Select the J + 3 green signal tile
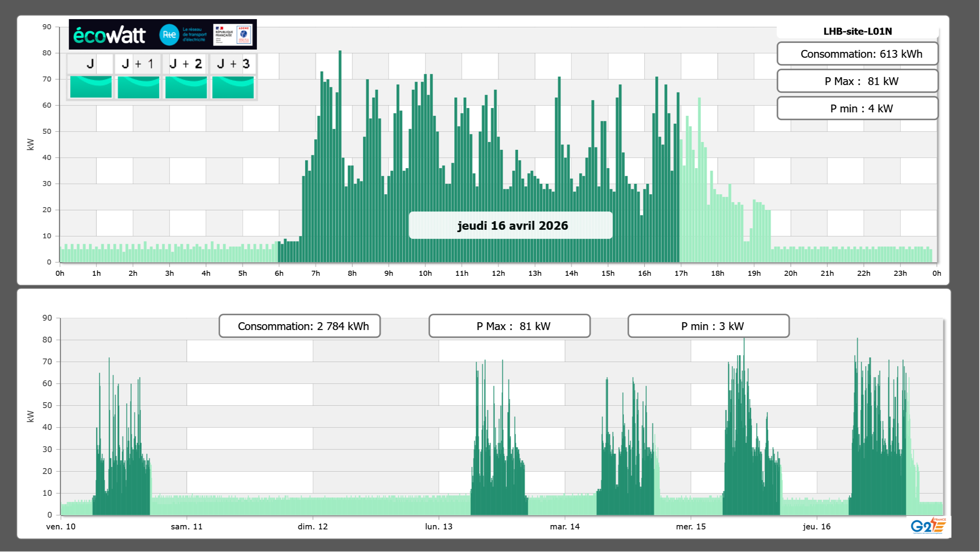This screenshot has height=552, width=980. (x=233, y=87)
